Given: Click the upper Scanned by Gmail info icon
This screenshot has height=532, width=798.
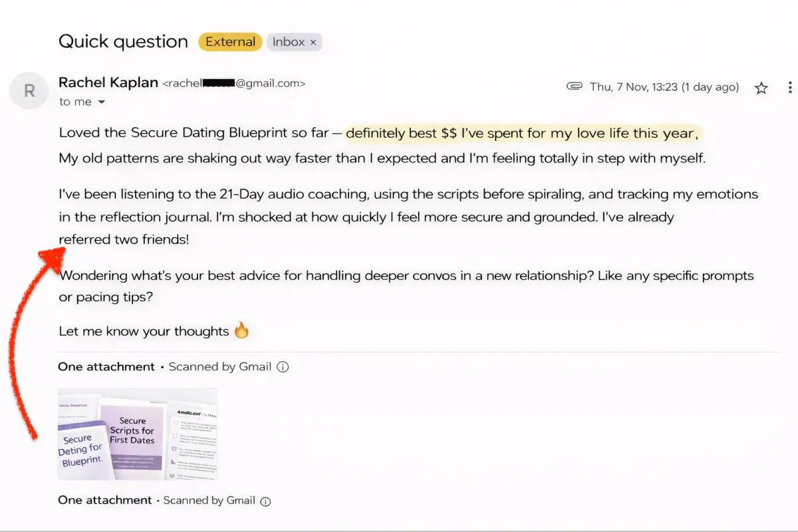Looking at the screenshot, I should click(283, 367).
